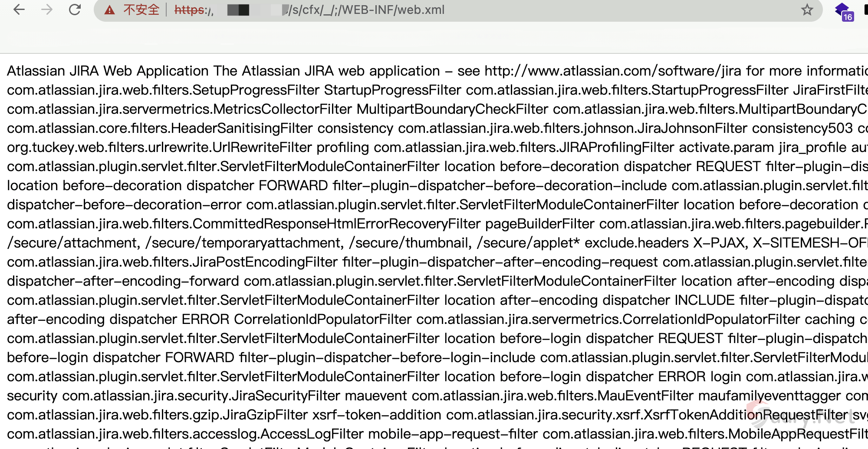
Task: Click the word 'pageBuilderFilter' in the page
Action: (539, 224)
